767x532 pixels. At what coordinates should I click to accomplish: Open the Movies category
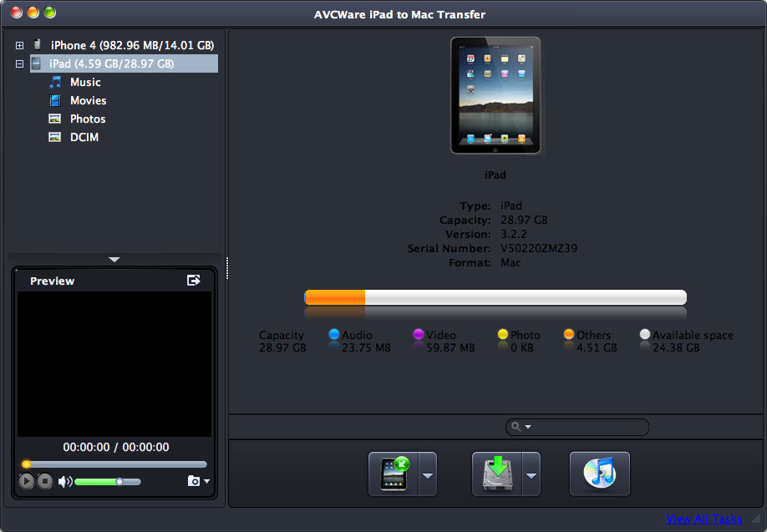point(88,101)
